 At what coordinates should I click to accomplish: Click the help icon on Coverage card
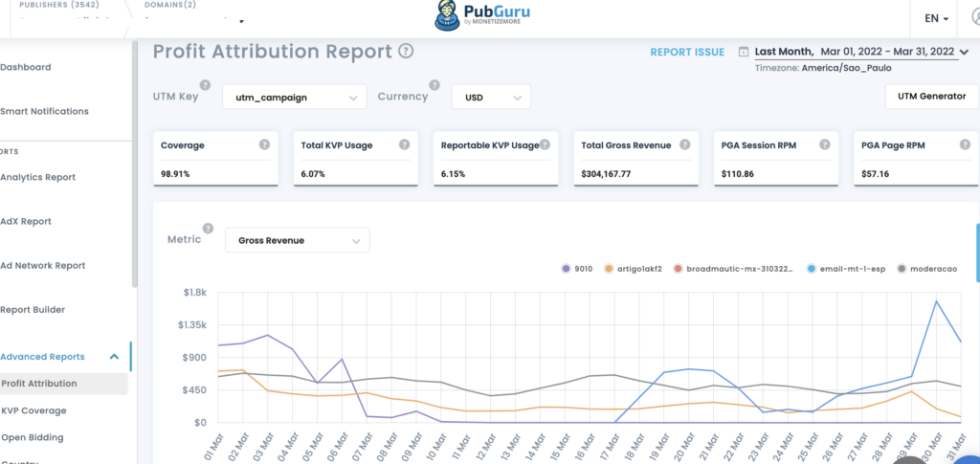(x=264, y=144)
